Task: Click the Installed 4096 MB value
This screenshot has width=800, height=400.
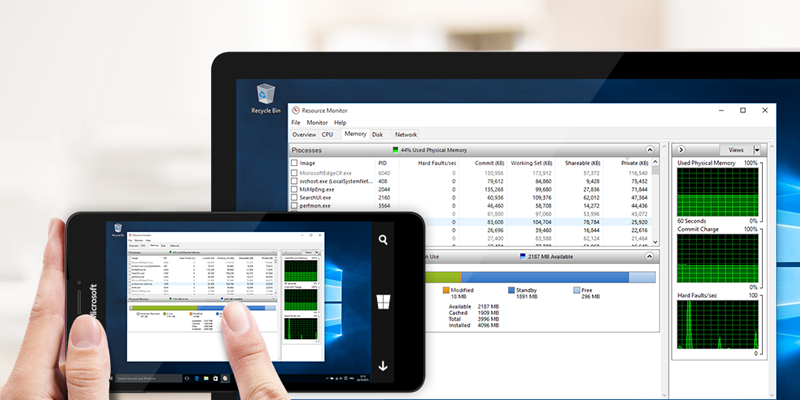Action: (x=488, y=325)
